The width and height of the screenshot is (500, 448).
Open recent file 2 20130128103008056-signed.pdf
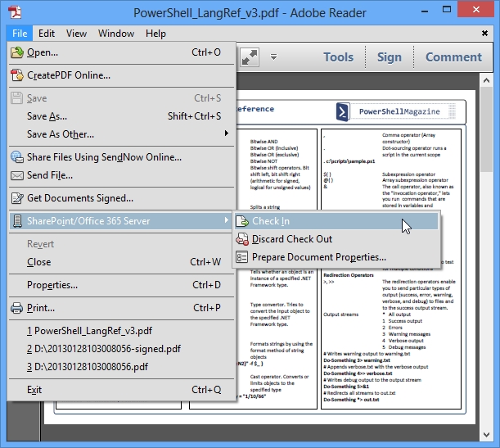(x=121, y=349)
